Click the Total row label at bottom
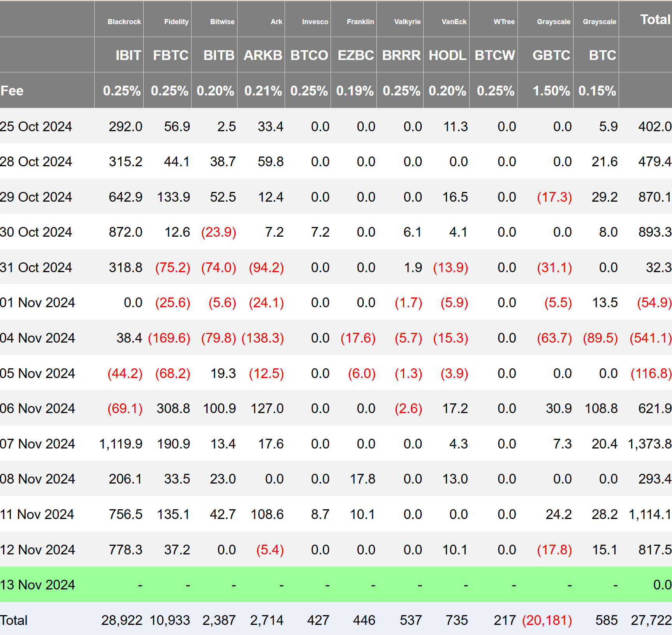 click(14, 620)
